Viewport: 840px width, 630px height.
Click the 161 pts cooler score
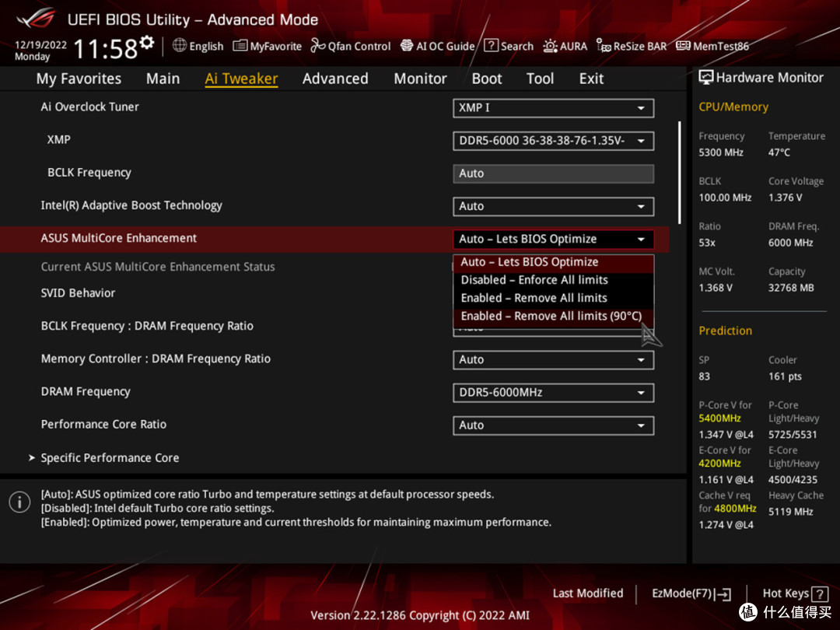(x=786, y=376)
